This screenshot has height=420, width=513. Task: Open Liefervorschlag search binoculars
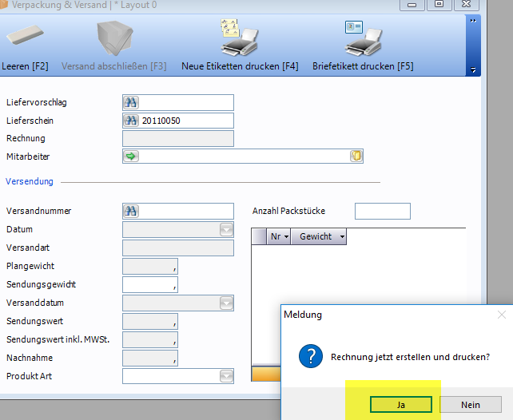coord(131,102)
